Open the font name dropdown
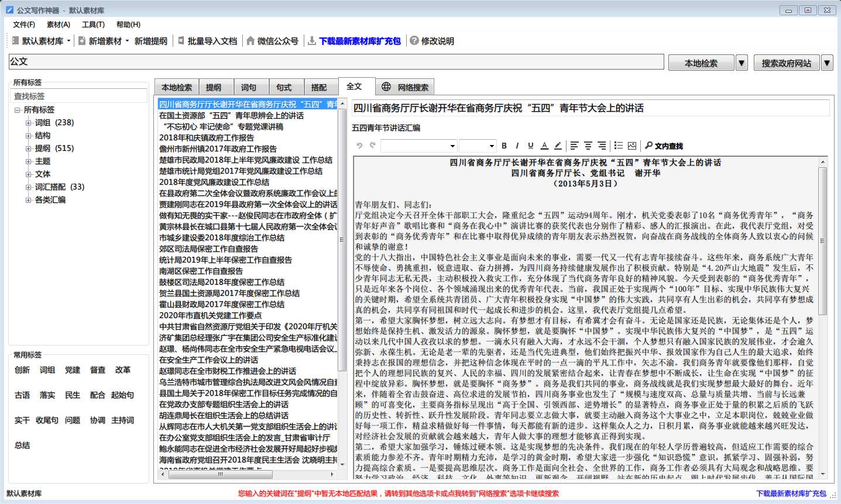Screen dimensions: 841x504 pyautogui.click(x=452, y=146)
